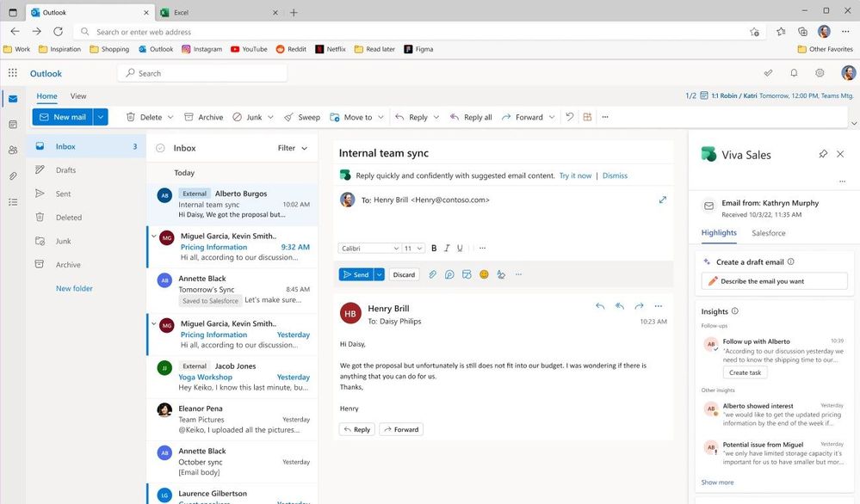
Task: Click the New mail button
Action: (63, 117)
